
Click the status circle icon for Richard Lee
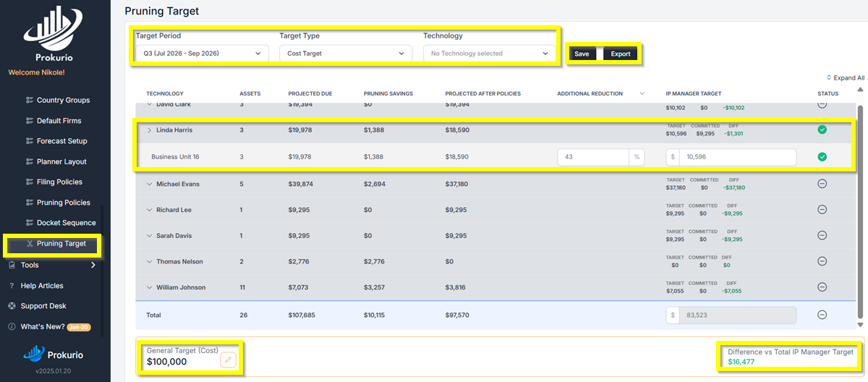[822, 210]
